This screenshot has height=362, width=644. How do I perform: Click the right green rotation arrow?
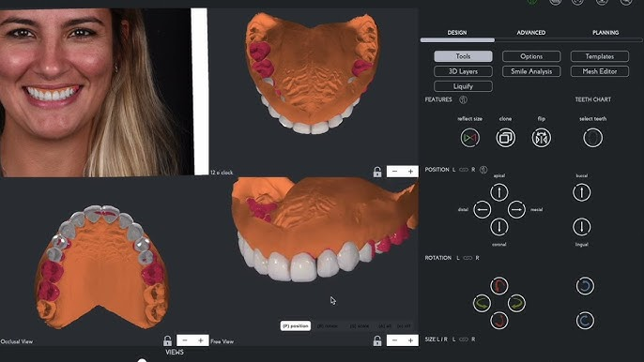pyautogui.click(x=516, y=303)
